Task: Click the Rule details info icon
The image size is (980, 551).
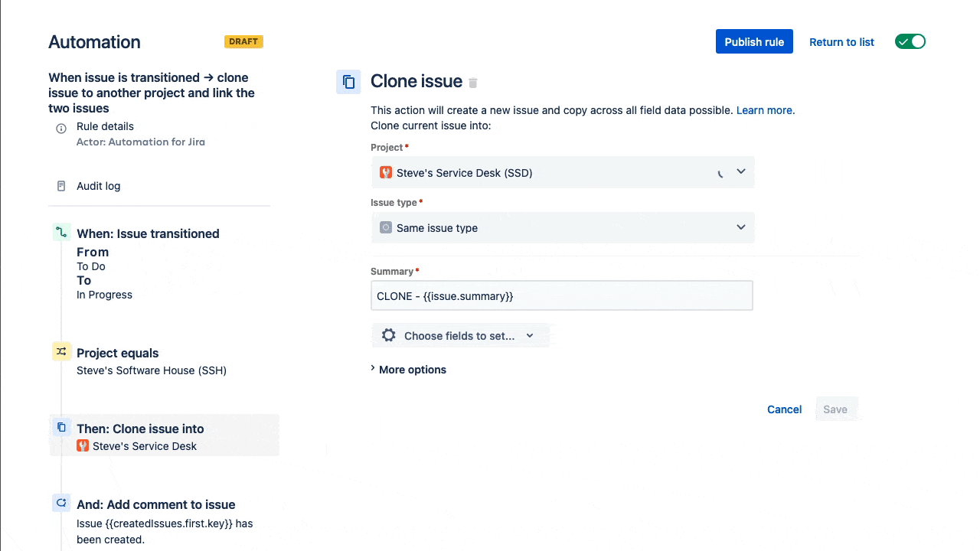Action: pyautogui.click(x=61, y=129)
